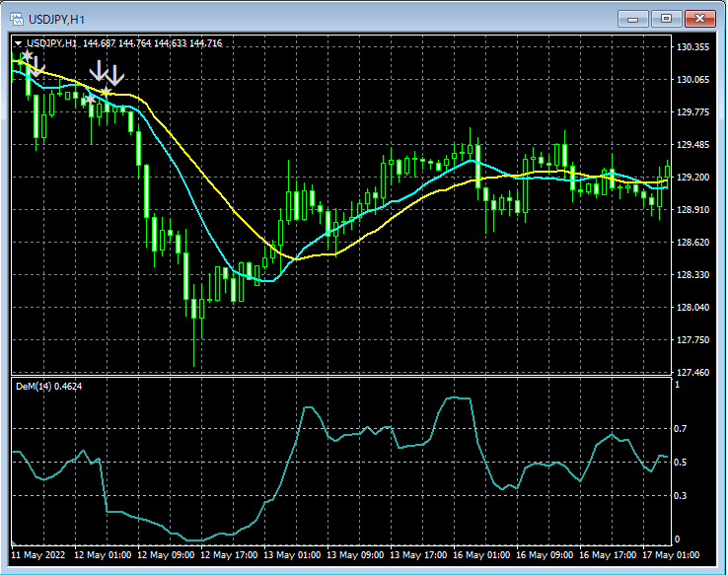Click the 13 May 01:00 time axis label
The height and width of the screenshot is (575, 728).
(292, 555)
